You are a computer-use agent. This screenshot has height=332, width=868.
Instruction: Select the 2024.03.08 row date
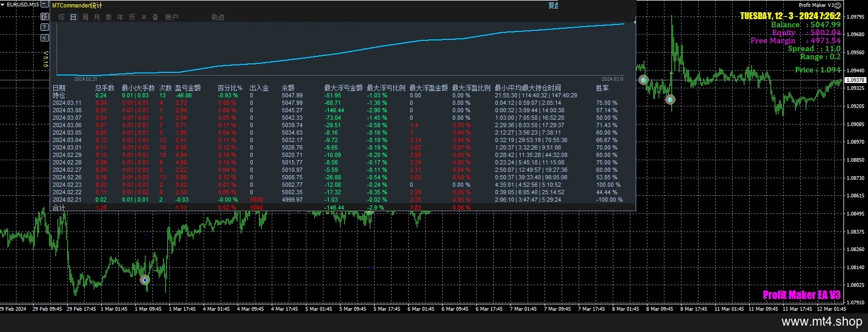tap(67, 110)
